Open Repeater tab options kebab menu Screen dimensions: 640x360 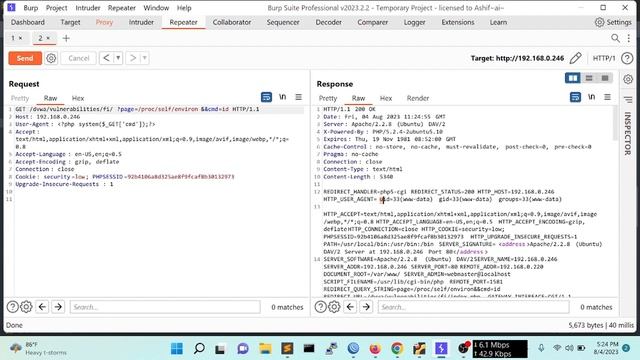(x=629, y=38)
